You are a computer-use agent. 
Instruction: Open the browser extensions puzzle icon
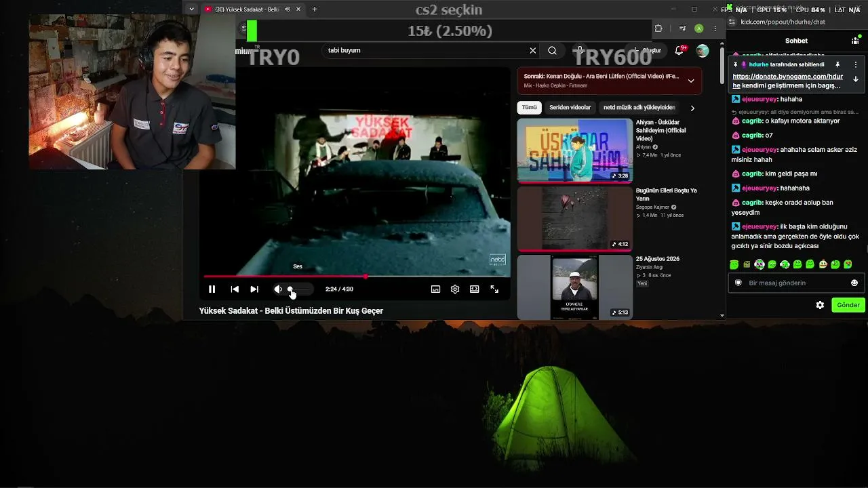[x=658, y=28]
